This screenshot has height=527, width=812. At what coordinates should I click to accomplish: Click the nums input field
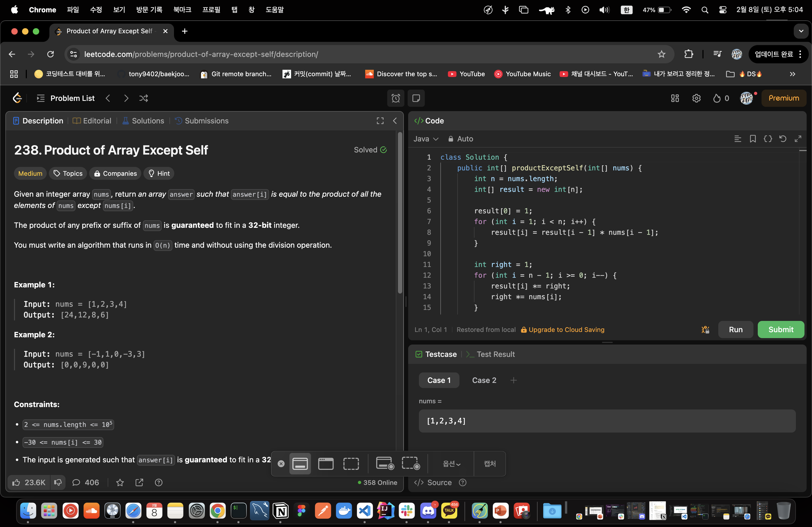607,421
